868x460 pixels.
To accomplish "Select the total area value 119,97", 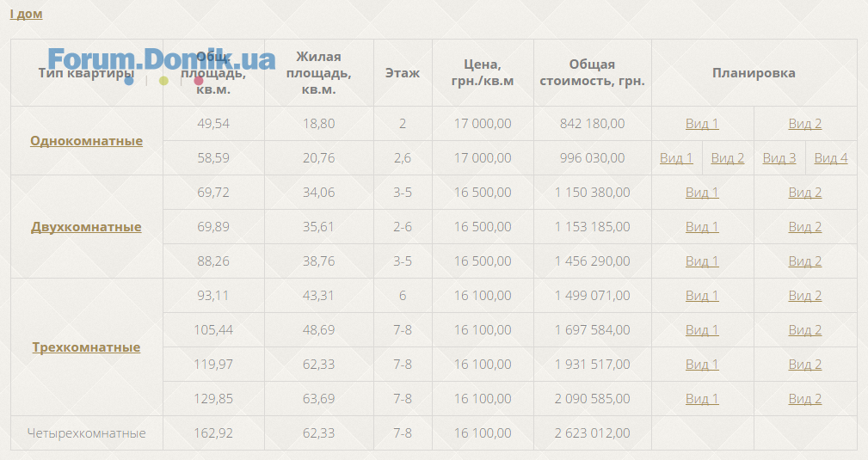I will pyautogui.click(x=213, y=365).
